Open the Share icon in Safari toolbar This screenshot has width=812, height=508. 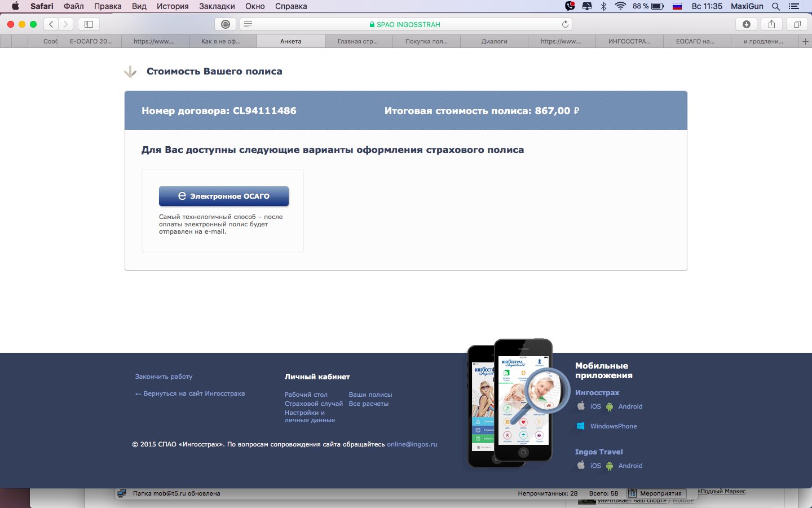click(x=771, y=24)
